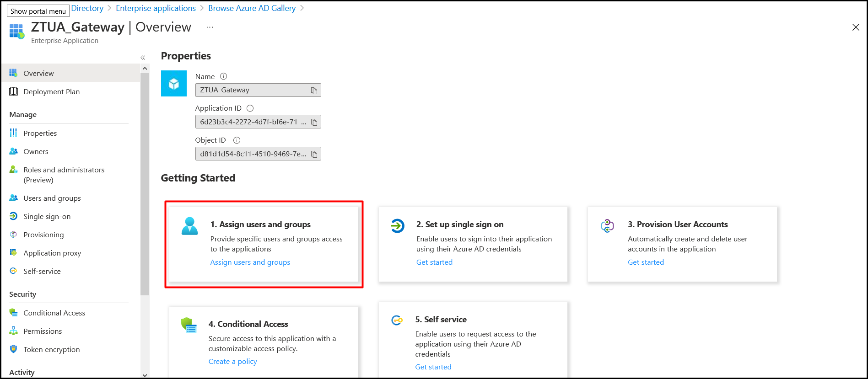Click the Properties sidebar icon
This screenshot has height=379, width=868.
coord(13,133)
